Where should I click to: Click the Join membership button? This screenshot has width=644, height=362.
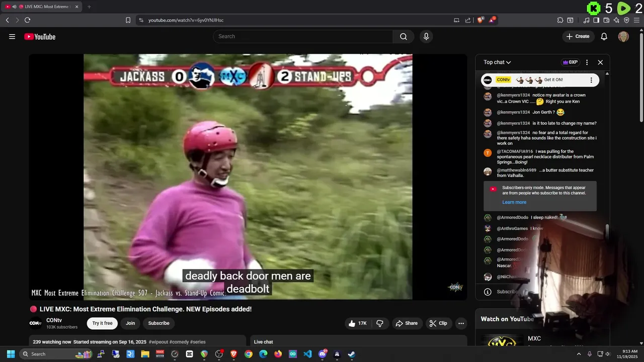click(x=130, y=323)
